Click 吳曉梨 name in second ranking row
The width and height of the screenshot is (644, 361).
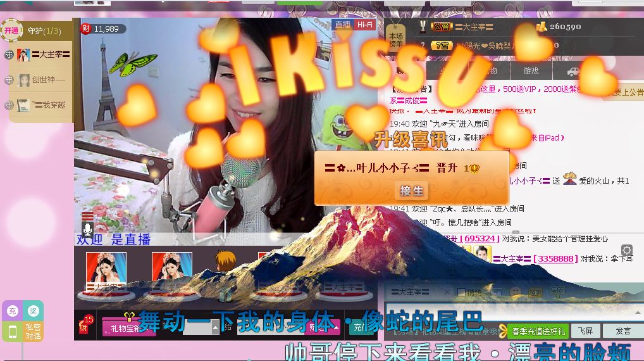(500, 46)
